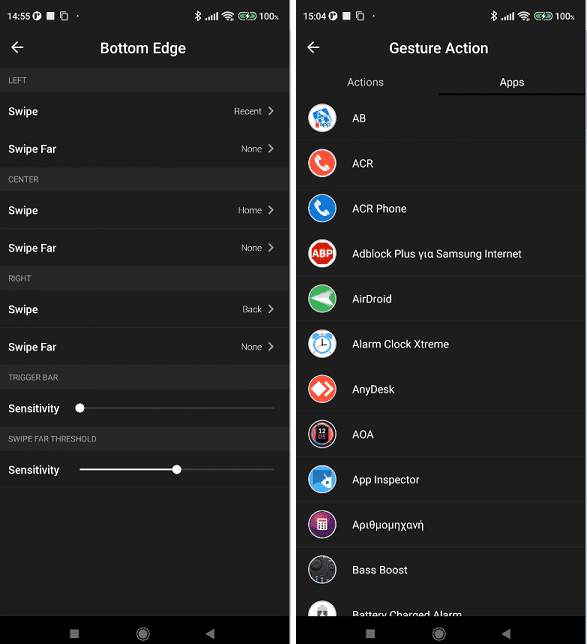Tap home circle in right phone navbar
This screenshot has height=644, width=587.
click(439, 633)
